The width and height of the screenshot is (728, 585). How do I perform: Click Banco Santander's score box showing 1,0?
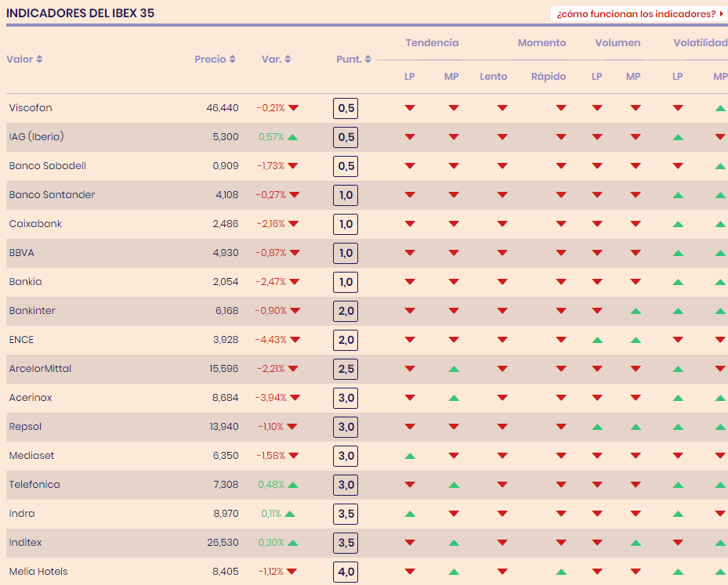click(x=345, y=195)
